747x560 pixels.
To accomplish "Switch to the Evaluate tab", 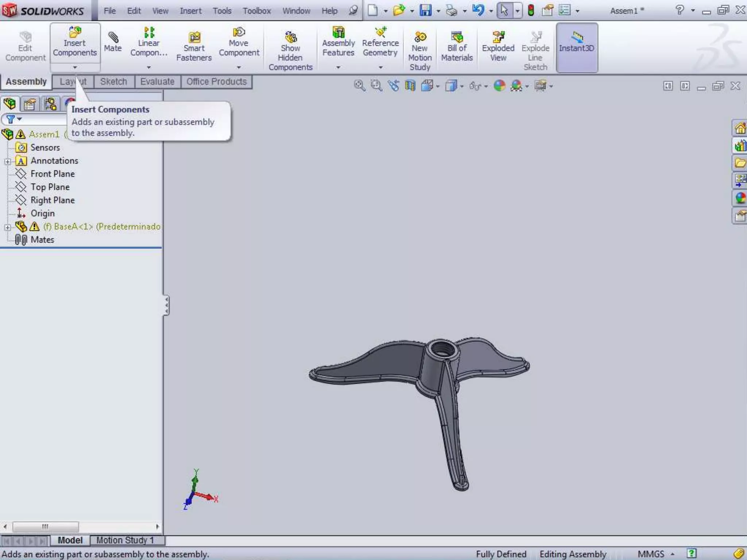I will (x=157, y=82).
